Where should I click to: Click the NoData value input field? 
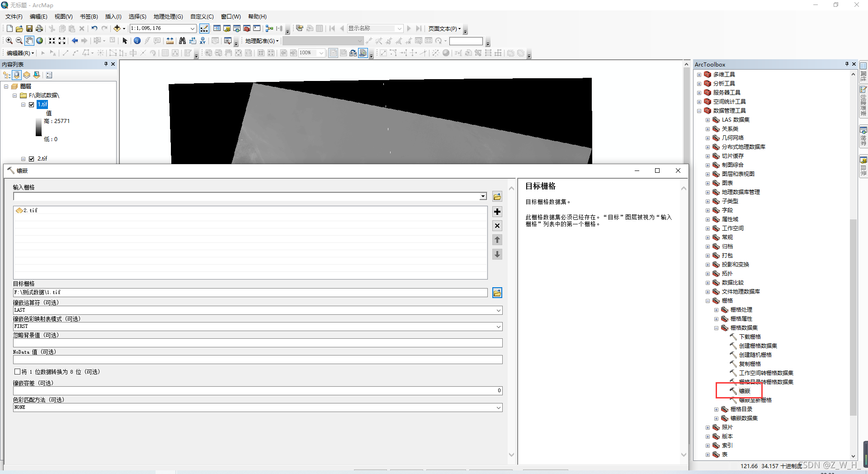coord(258,360)
